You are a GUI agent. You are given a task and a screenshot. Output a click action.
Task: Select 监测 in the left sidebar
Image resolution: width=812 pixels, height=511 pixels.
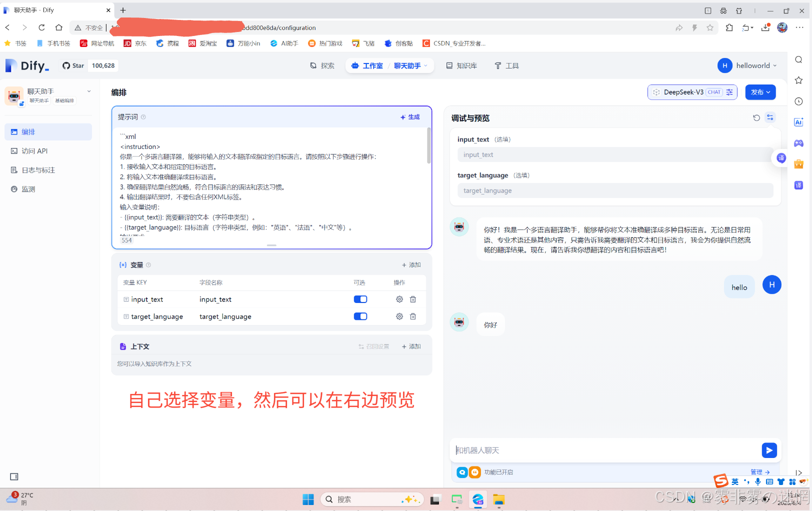48,189
